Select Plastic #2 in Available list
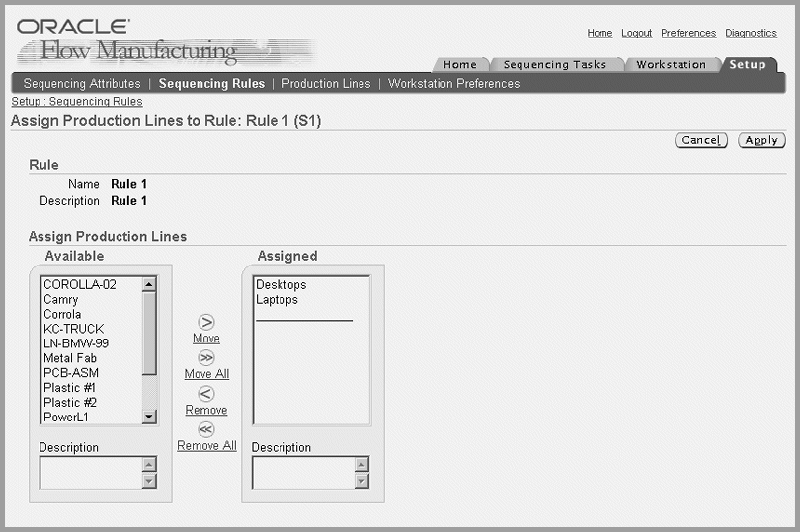Screen dimensions: 800x532 tap(92, 403)
